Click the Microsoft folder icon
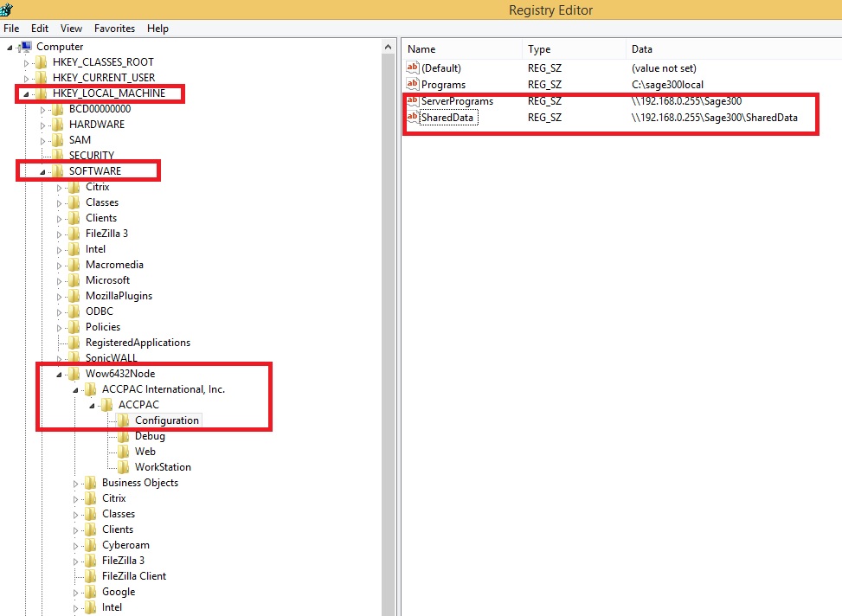This screenshot has width=842, height=616. (x=74, y=280)
